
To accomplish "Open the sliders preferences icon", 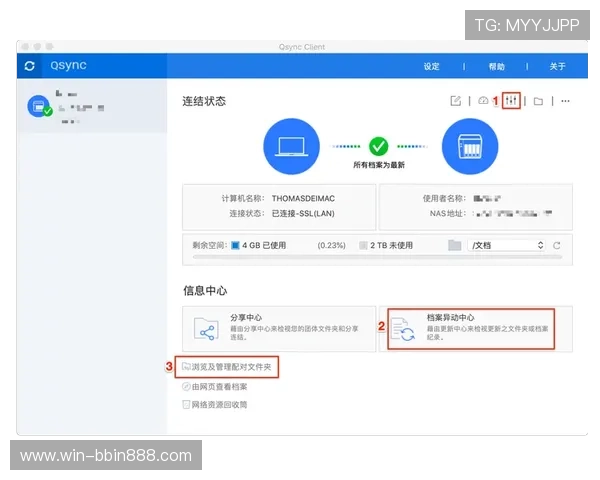I will click(x=511, y=101).
